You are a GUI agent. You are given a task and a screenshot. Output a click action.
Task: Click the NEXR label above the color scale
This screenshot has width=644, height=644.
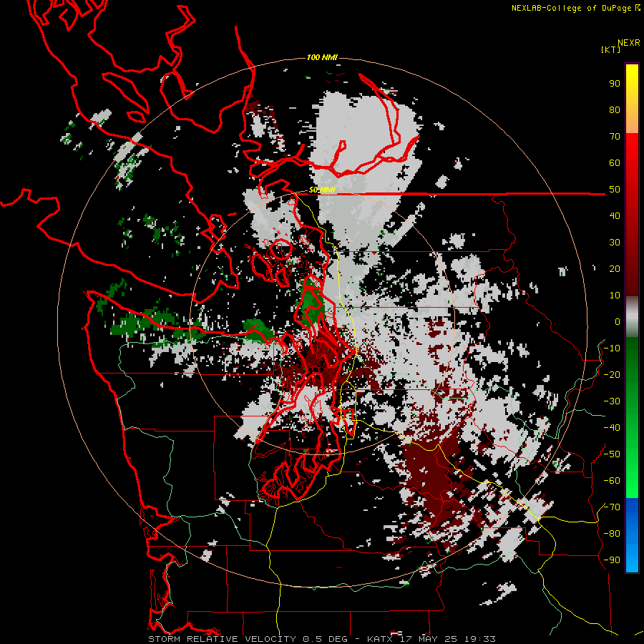pos(629,43)
